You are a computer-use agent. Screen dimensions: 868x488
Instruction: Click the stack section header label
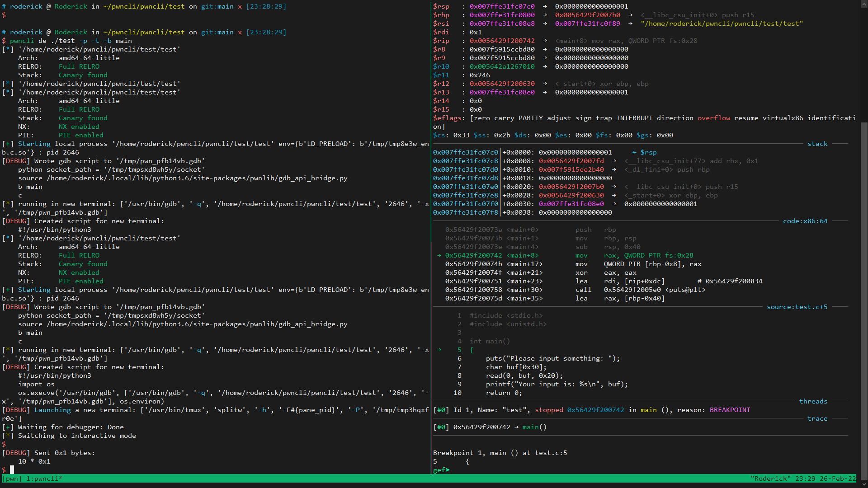tap(817, 144)
